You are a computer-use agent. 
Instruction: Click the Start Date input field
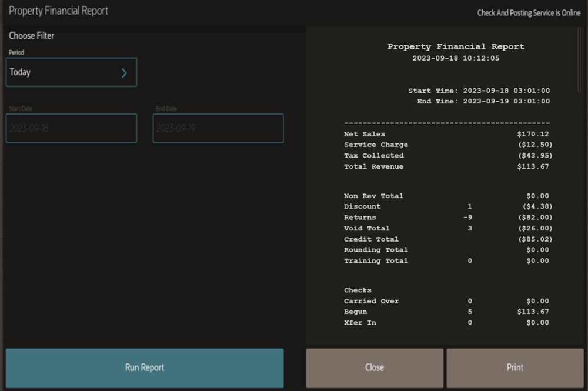point(71,128)
